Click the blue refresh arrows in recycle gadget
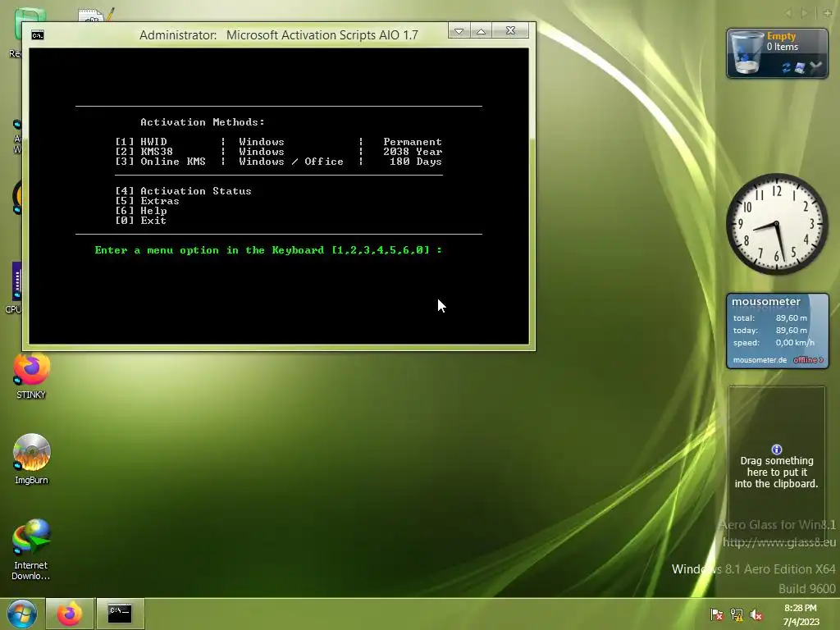This screenshot has height=630, width=840. click(x=786, y=67)
